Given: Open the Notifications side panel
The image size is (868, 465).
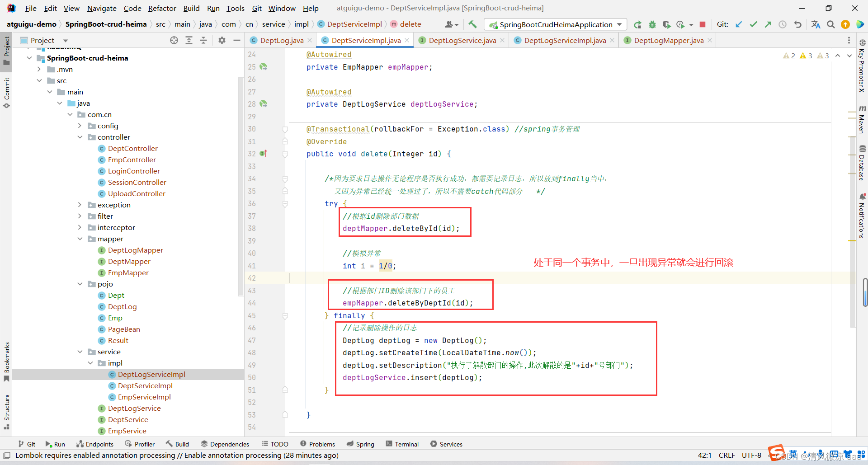Looking at the screenshot, I should [x=862, y=216].
